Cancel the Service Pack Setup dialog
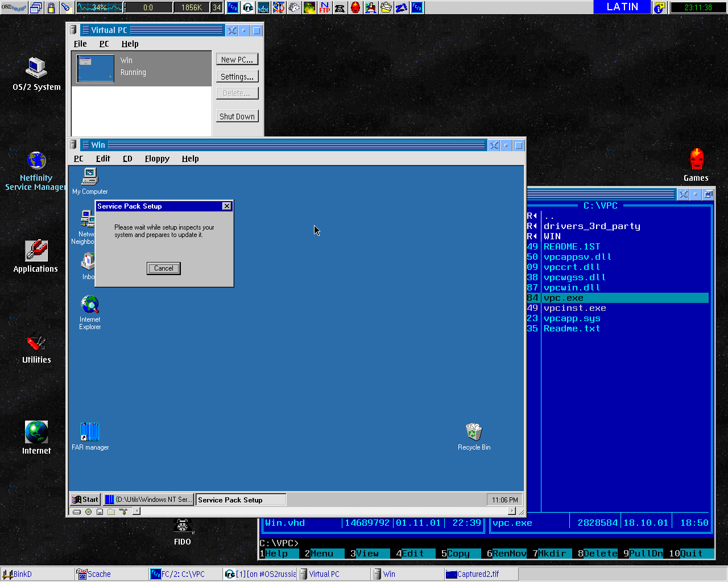728x582 pixels. (x=164, y=268)
